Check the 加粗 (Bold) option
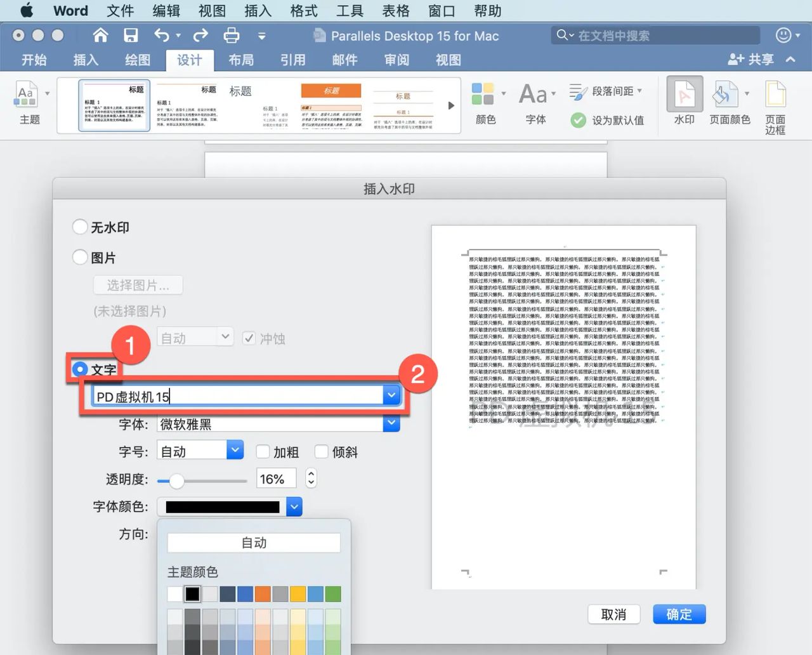 (263, 451)
